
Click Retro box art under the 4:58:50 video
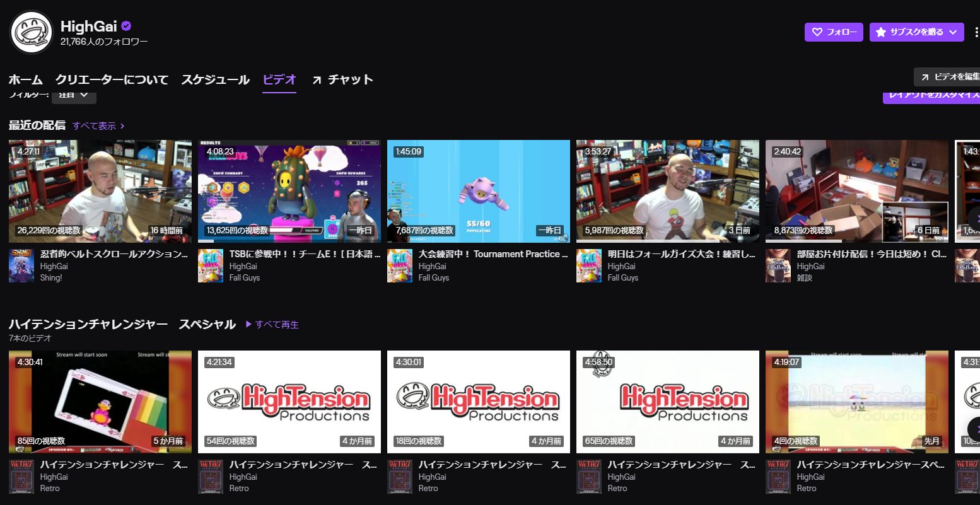click(589, 476)
